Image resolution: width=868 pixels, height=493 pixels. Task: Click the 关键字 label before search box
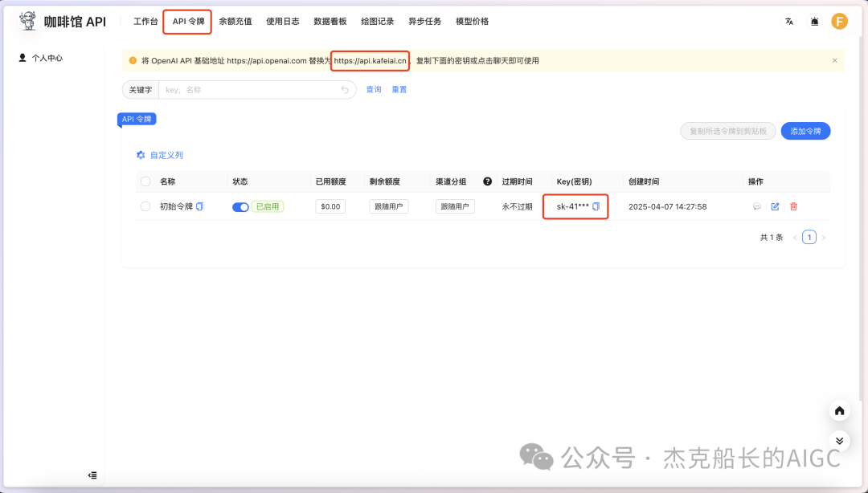click(141, 90)
